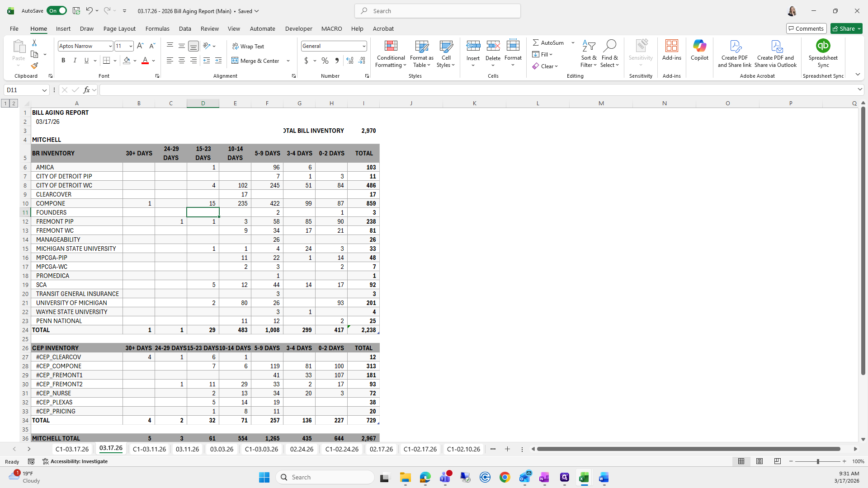
Task: Click the Format Painter brush icon
Action: [x=34, y=66]
